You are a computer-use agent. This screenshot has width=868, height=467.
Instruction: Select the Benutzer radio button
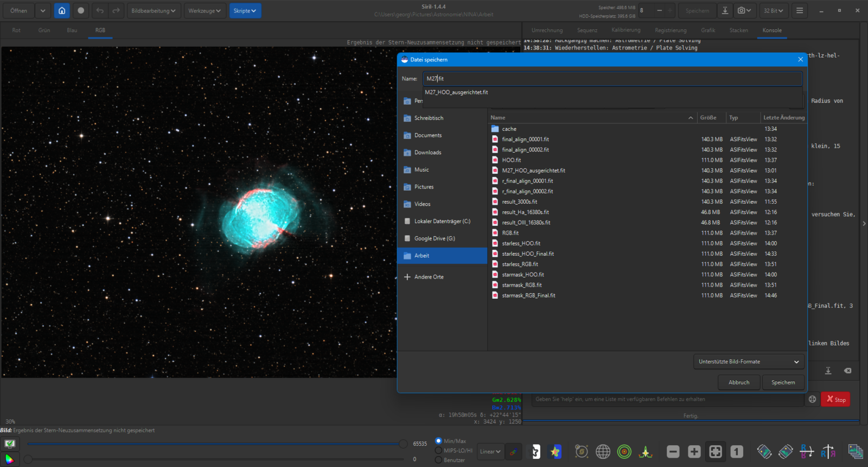tap(438, 460)
